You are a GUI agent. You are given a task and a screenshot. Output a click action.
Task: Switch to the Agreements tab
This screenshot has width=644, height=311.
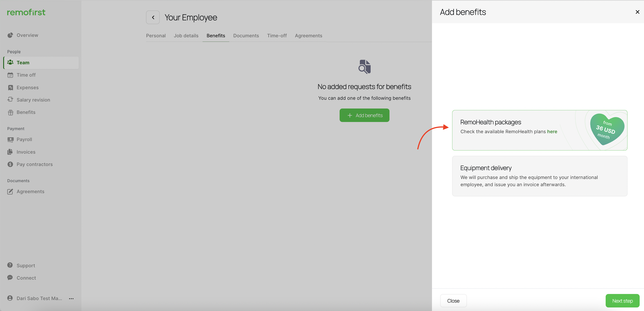click(x=308, y=35)
